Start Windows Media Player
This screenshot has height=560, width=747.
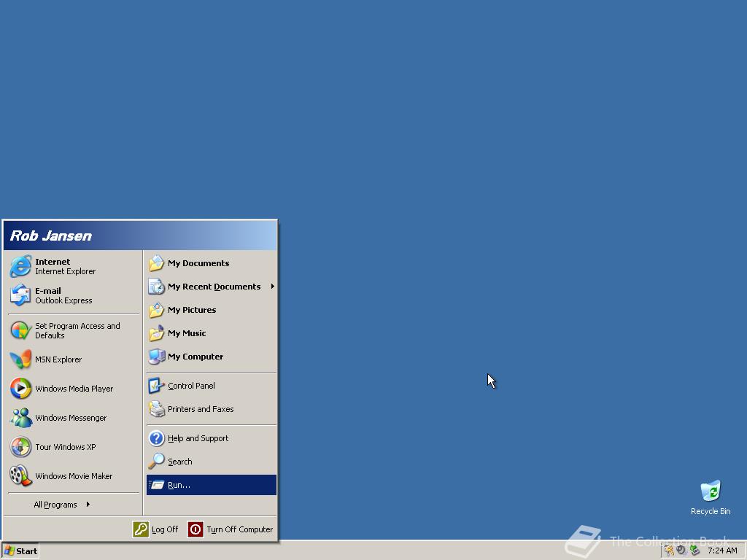click(x=74, y=389)
